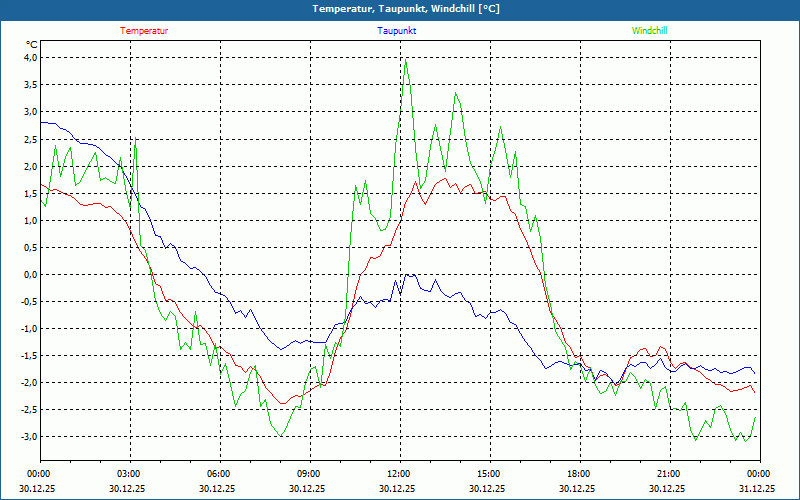Click the 09:00 time axis label
Image resolution: width=800 pixels, height=500 pixels.
point(308,474)
